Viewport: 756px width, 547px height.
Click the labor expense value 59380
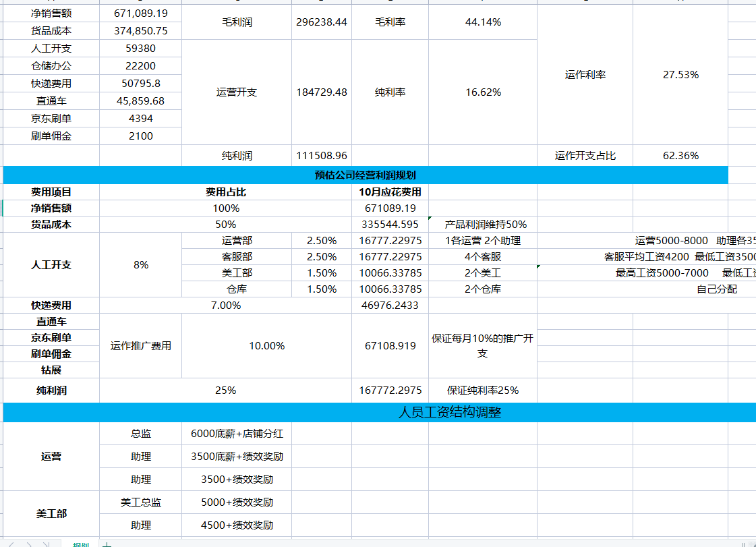click(x=140, y=49)
